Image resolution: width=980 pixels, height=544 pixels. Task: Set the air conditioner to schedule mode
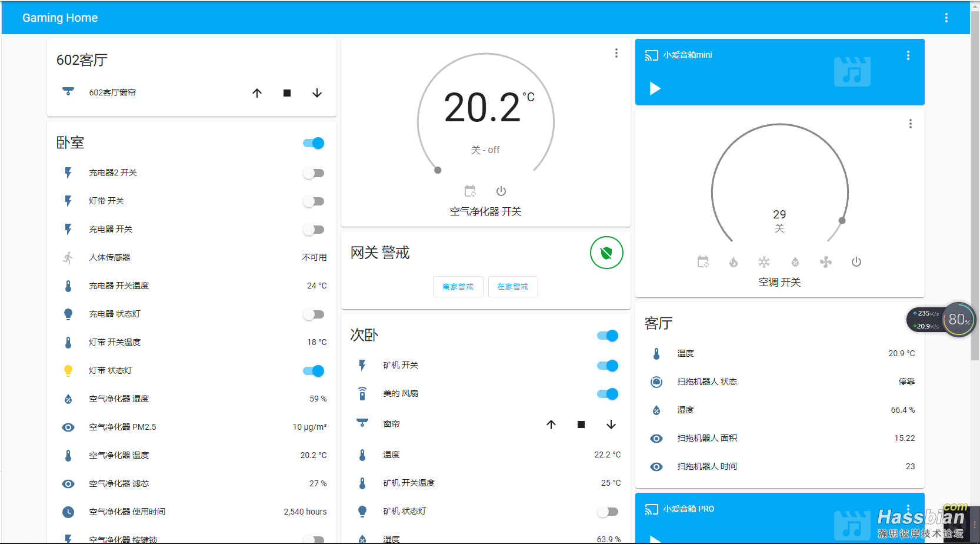[x=703, y=261]
